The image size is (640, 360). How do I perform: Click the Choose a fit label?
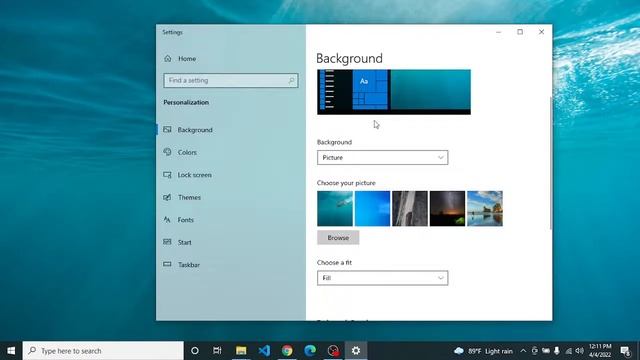point(334,262)
